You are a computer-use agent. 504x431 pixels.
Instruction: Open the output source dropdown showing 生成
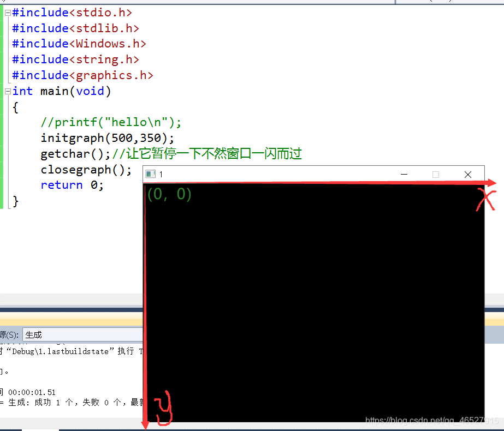click(83, 334)
